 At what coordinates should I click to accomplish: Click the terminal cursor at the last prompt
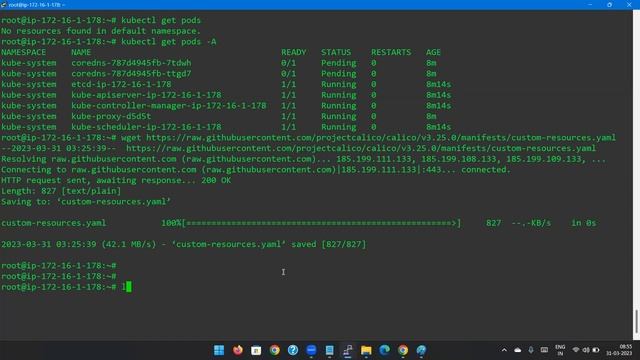(x=129, y=287)
